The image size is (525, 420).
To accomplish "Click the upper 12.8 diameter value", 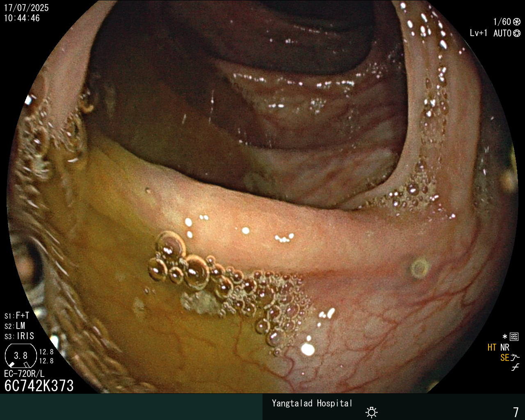I will [46, 352].
